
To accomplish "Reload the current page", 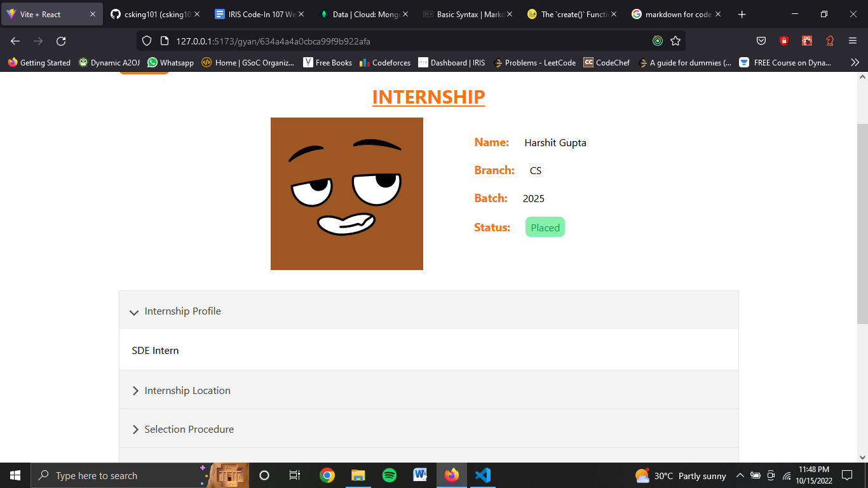I will click(x=61, y=41).
